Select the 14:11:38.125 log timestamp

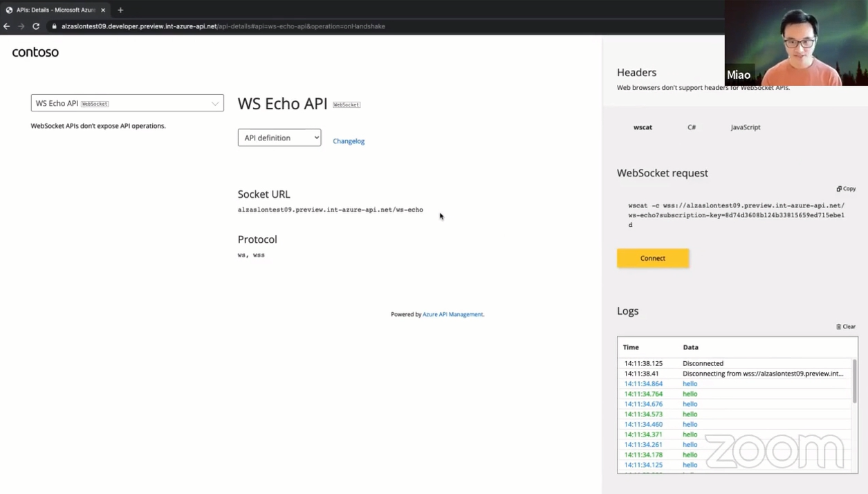(643, 363)
